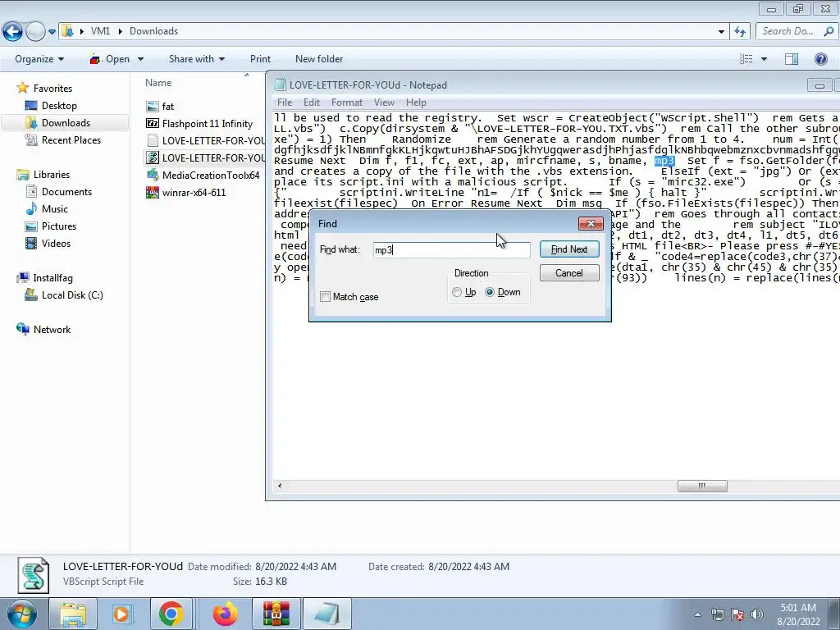Viewport: 840px width, 630px height.
Task: Click the Find what text field
Action: click(x=452, y=249)
